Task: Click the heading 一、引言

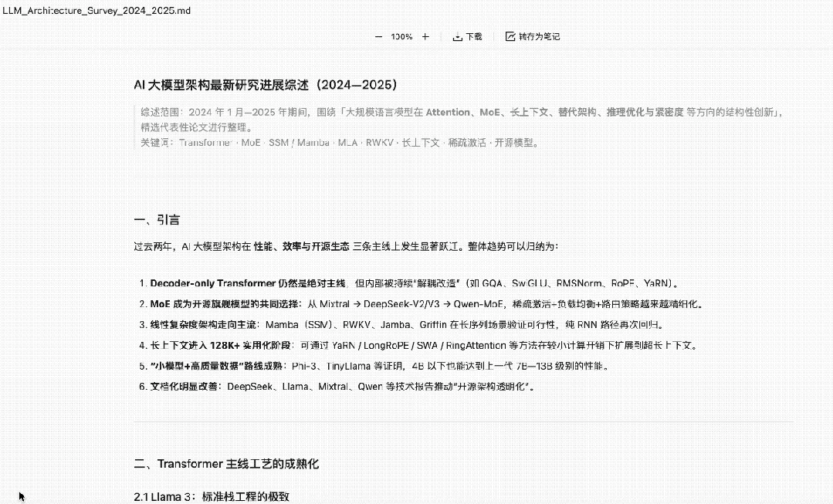Action: [x=157, y=220]
